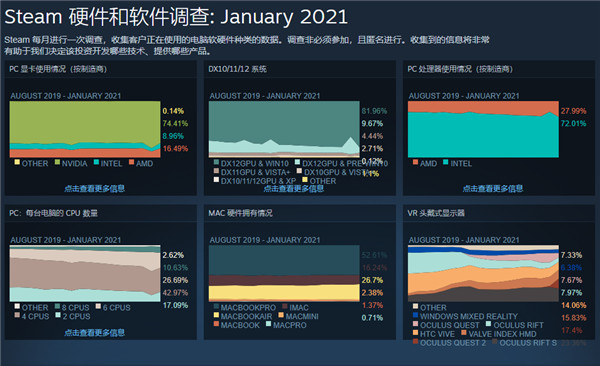The width and height of the screenshot is (600, 366).
Task: Click the 4 CPUS legend swatch
Action: [x=17, y=315]
